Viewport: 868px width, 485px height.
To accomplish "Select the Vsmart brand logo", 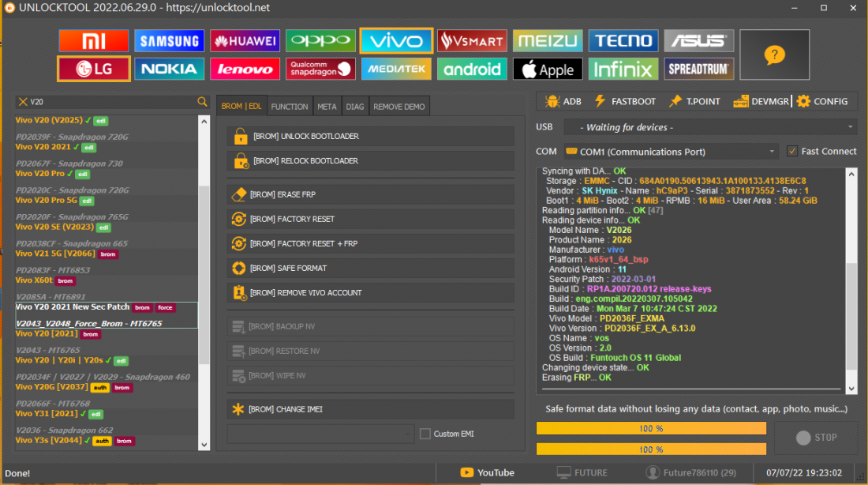I will pos(472,40).
